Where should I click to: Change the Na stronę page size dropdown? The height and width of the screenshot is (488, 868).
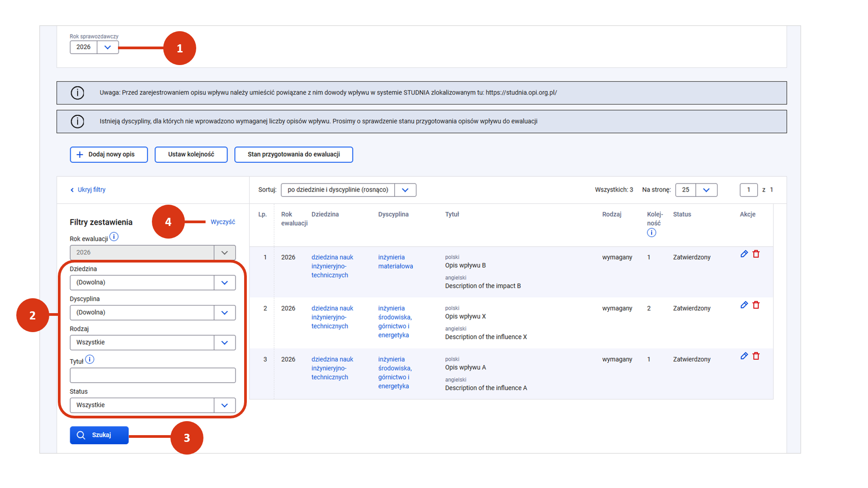[706, 190]
